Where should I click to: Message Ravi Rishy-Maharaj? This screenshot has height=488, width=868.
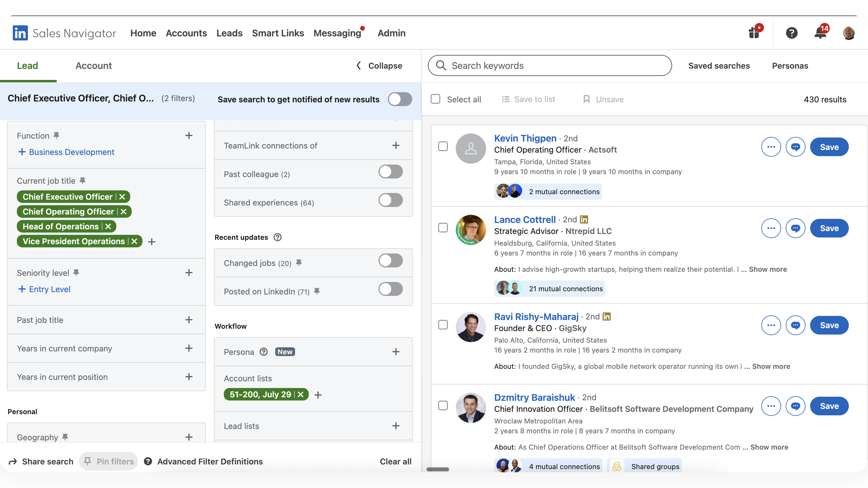(x=795, y=325)
